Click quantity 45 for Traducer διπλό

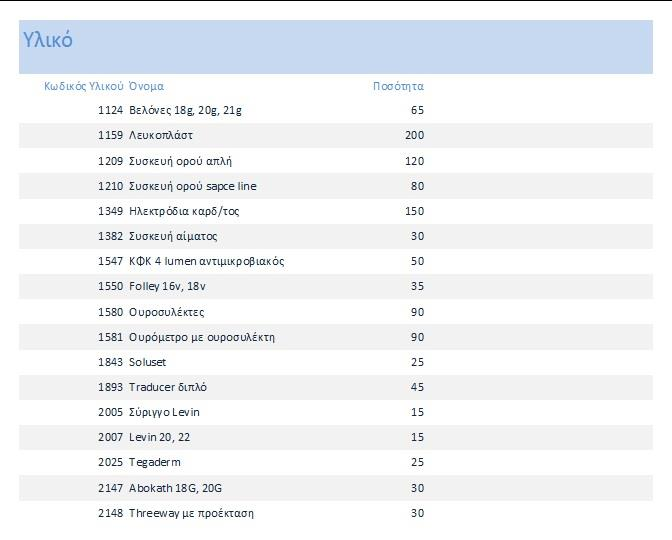pos(417,387)
